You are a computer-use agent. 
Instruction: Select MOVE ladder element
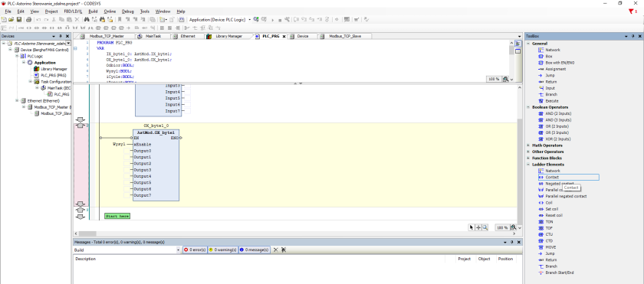[550, 247]
